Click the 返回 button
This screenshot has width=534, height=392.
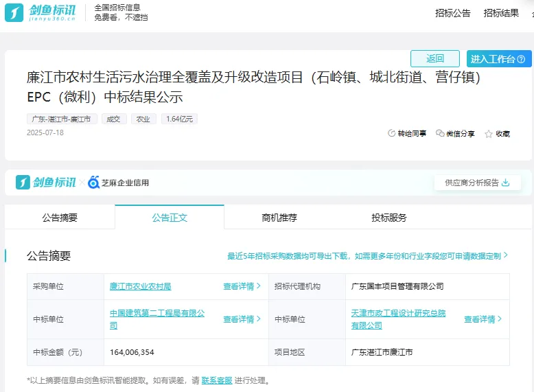434,59
